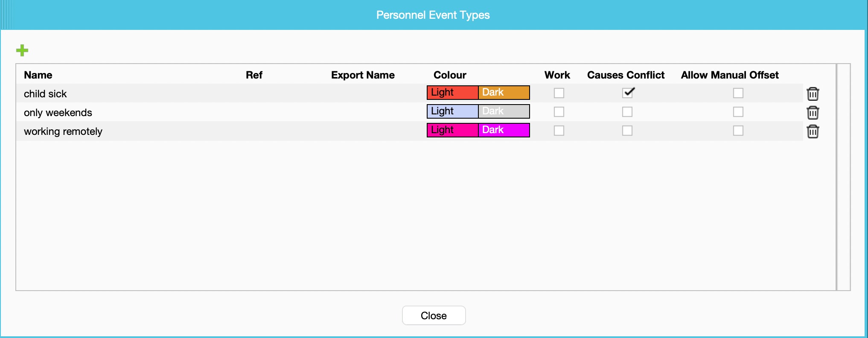Pick the Dark colour for child sick
This screenshot has width=868, height=338.
pos(504,93)
